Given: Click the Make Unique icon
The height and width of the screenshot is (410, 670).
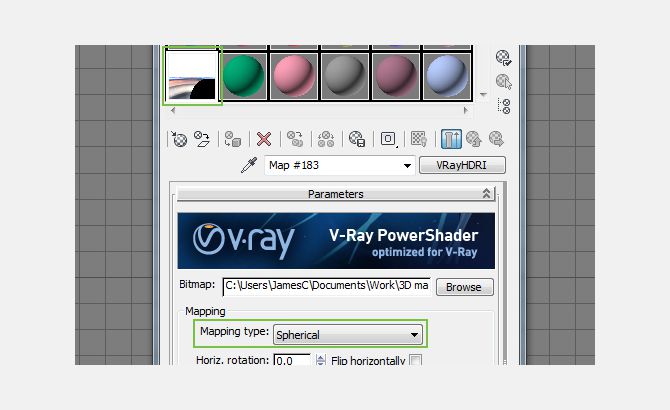Looking at the screenshot, I should point(326,139).
